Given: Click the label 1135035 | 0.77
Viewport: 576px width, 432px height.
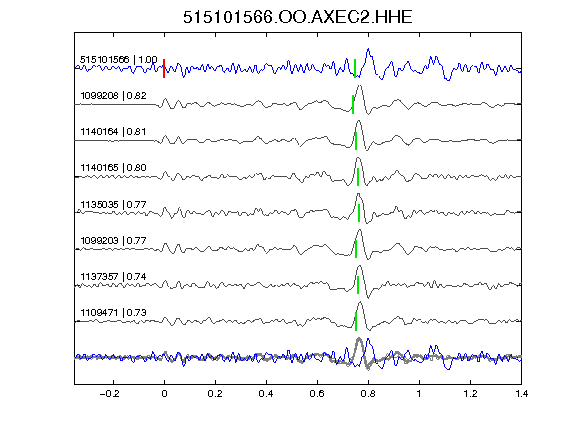Looking at the screenshot, I should point(114,204).
